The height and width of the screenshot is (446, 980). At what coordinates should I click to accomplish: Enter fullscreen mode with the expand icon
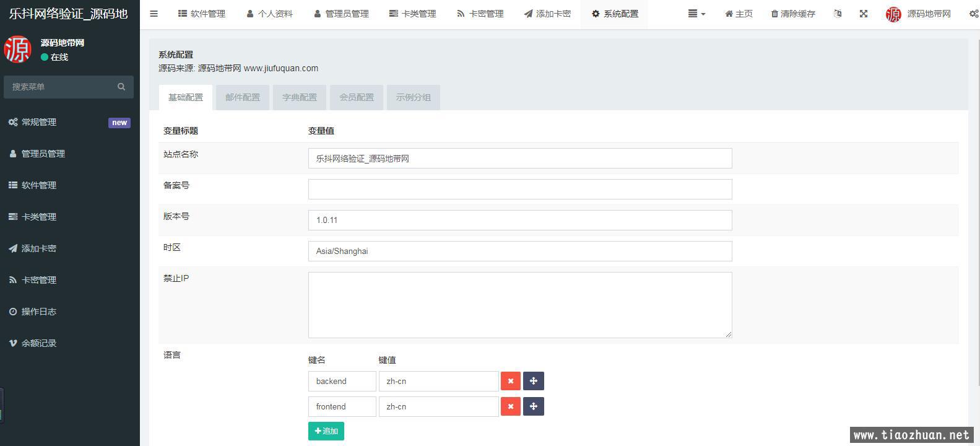863,14
